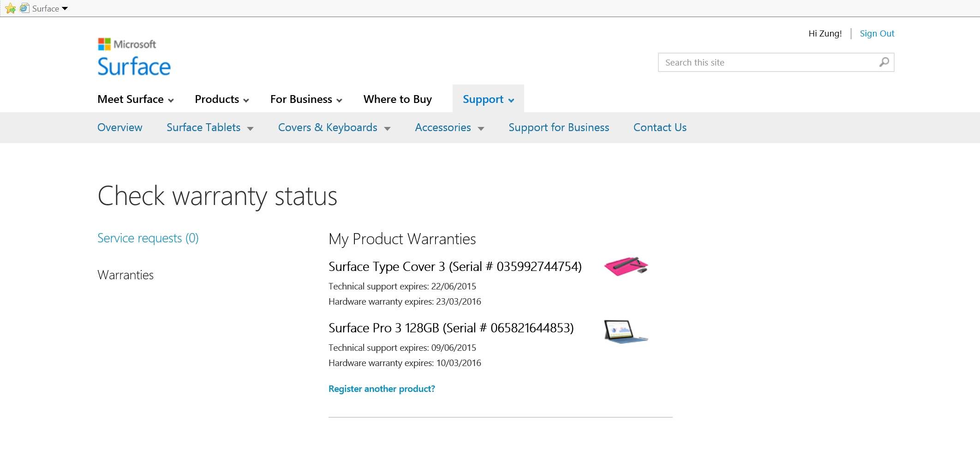The width and height of the screenshot is (980, 469).
Task: Click the Hi Zung! greeting
Action: point(825,33)
